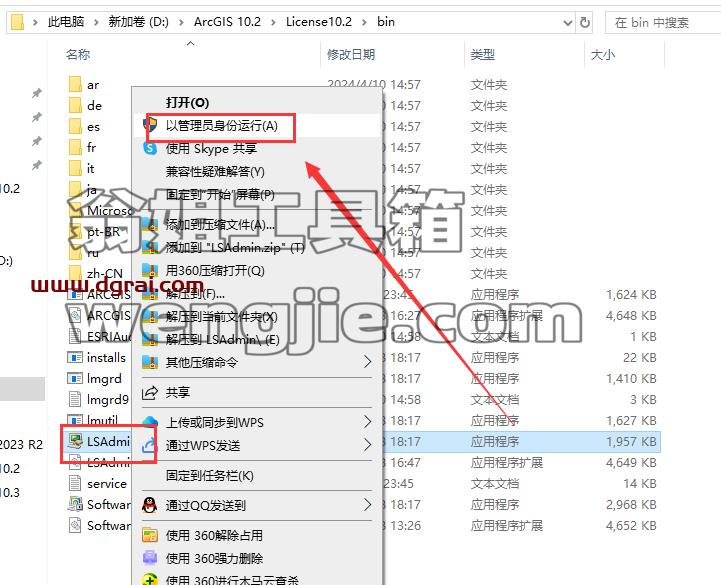Screen dimensions: 721x585
Task: Choose 通过QQ发送到
Action: (x=206, y=505)
